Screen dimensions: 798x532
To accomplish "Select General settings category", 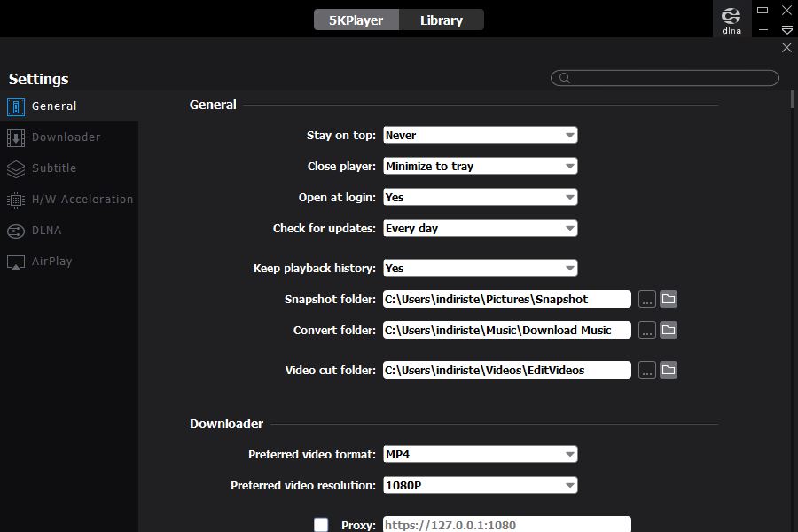I will point(69,106).
